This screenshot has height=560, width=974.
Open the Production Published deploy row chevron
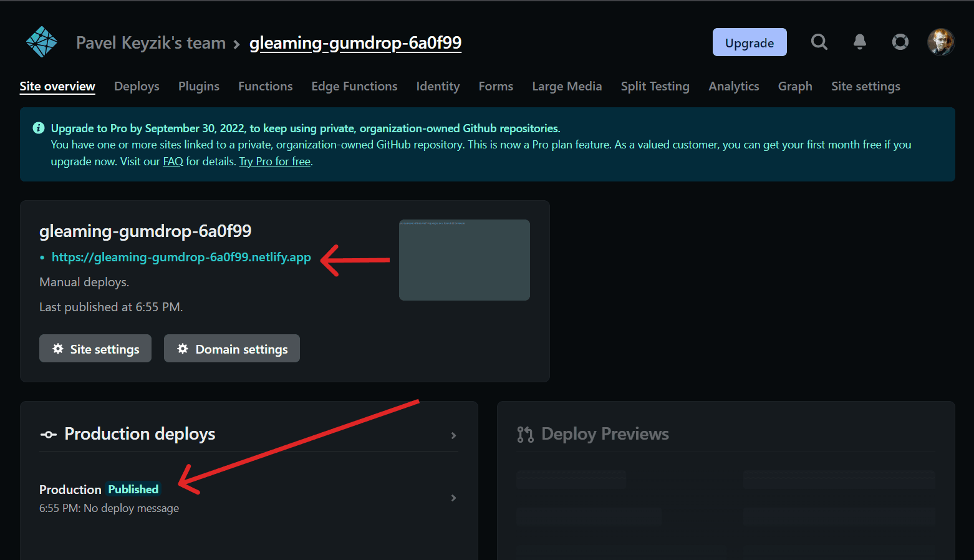[x=454, y=498]
